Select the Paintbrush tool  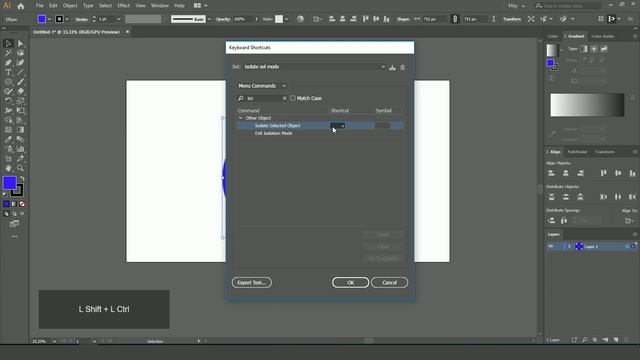20,82
